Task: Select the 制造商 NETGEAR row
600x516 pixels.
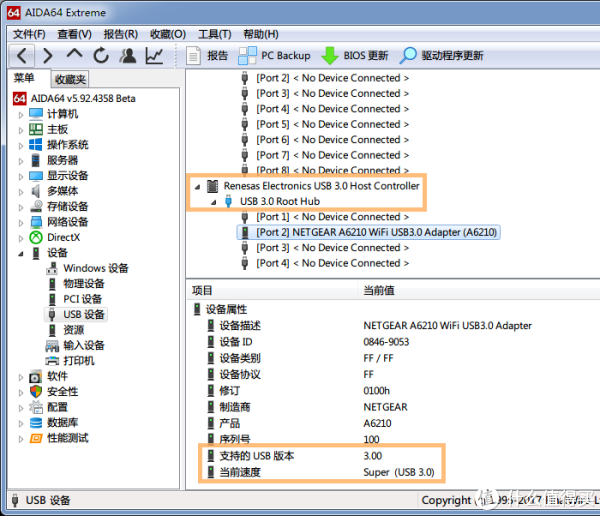Action: coord(307,407)
